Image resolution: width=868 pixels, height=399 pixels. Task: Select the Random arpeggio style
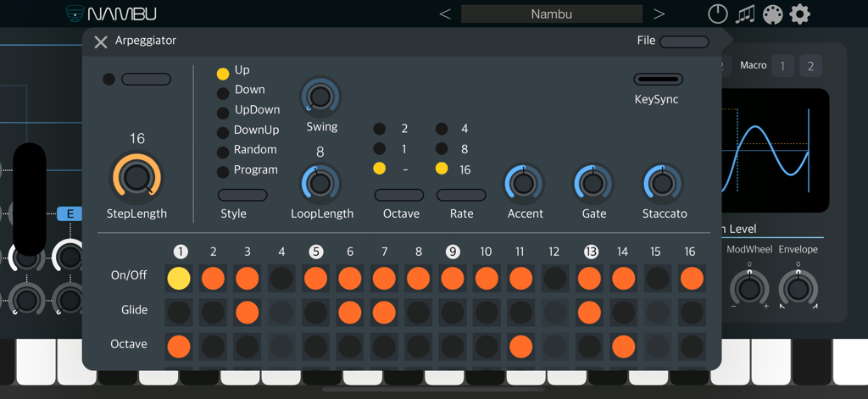[x=223, y=152]
